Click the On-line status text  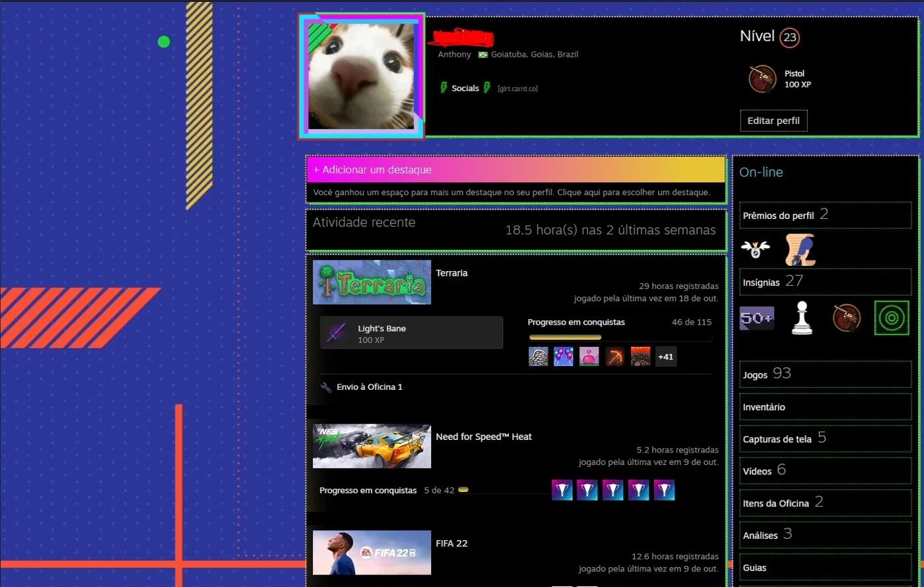(761, 173)
